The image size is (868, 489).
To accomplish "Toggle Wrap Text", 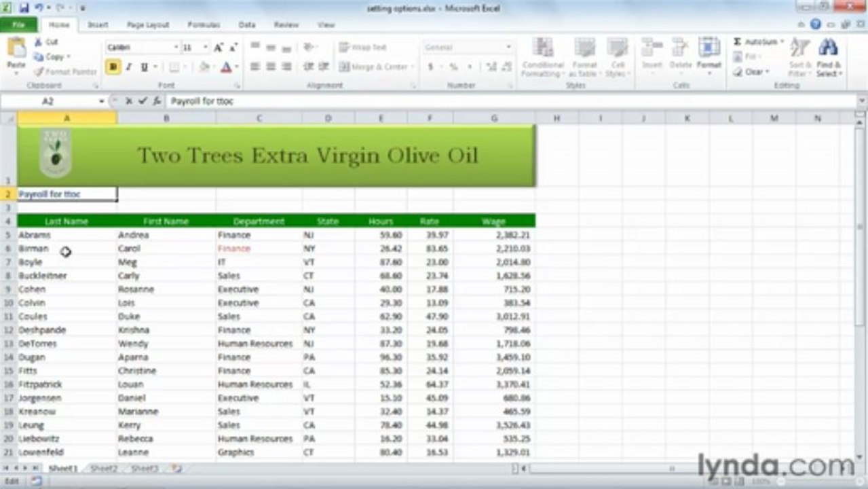I will point(363,48).
